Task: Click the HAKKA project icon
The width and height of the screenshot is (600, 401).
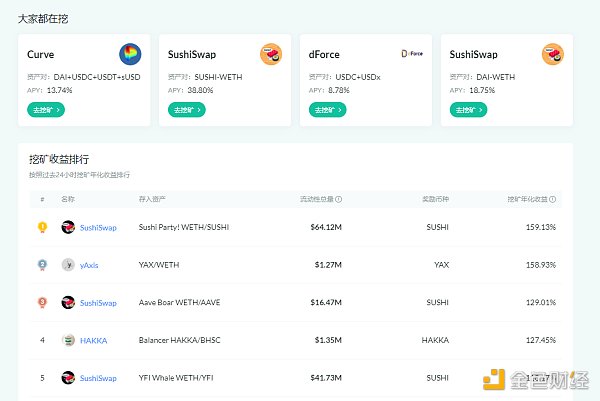Action: point(68,340)
